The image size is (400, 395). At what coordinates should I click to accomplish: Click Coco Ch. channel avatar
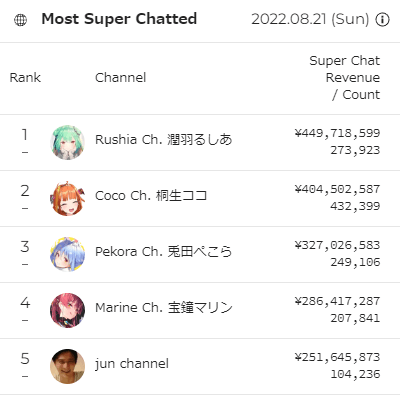click(x=67, y=198)
